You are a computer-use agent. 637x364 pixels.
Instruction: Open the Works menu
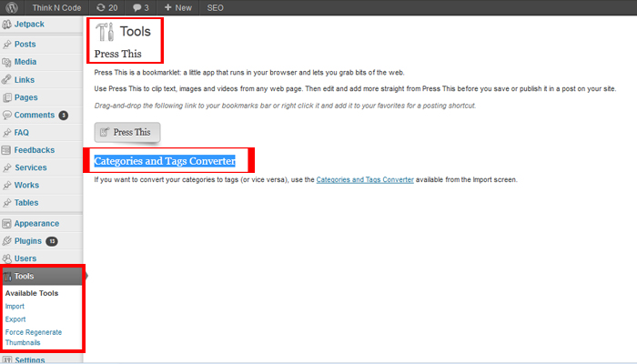coord(26,185)
